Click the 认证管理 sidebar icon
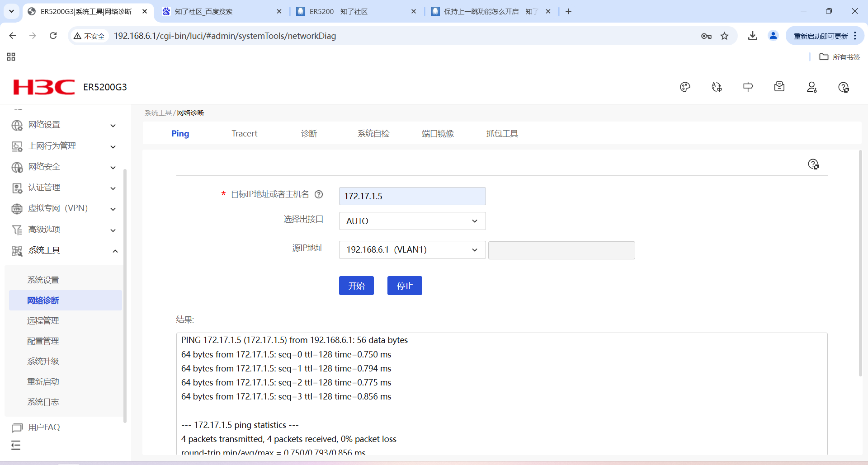The height and width of the screenshot is (465, 868). pos(17,188)
